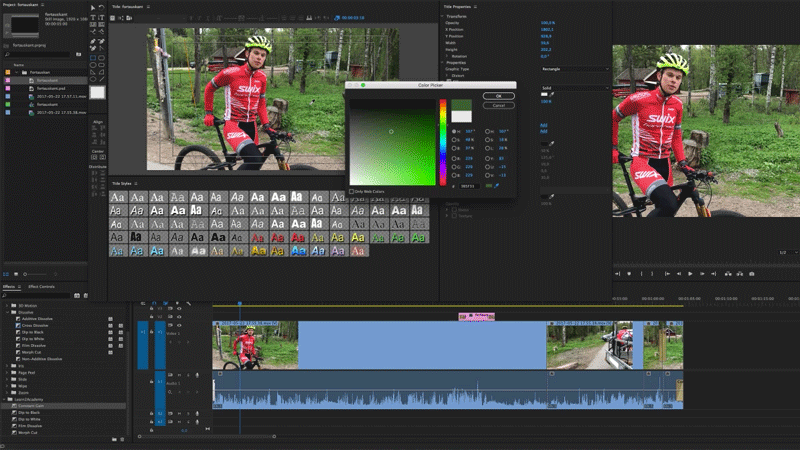This screenshot has height=450, width=800.
Task: Select fortaustsant.psd in the Project panel
Action: [50, 88]
